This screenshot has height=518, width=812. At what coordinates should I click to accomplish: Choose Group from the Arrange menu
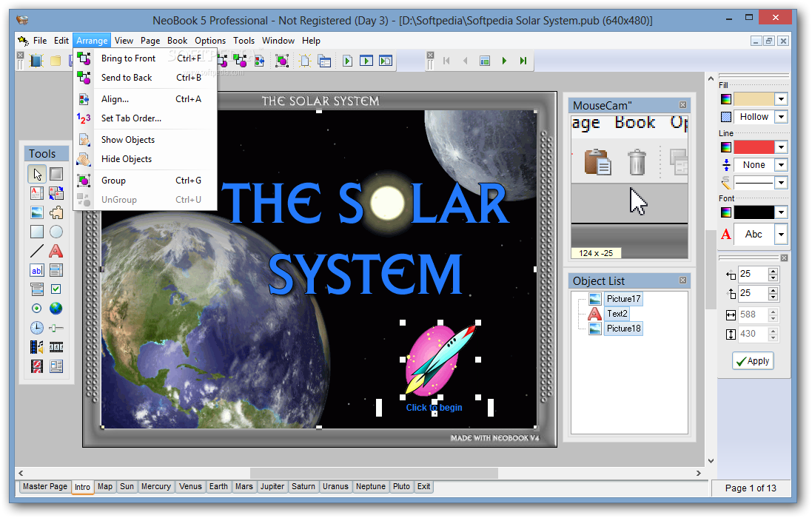click(146, 181)
